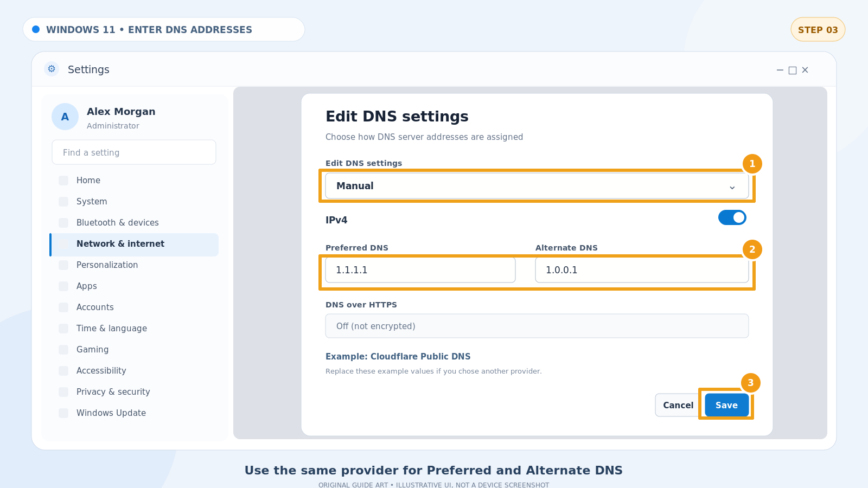The width and height of the screenshot is (868, 488).
Task: Click the Apps sidebar icon
Action: click(63, 286)
